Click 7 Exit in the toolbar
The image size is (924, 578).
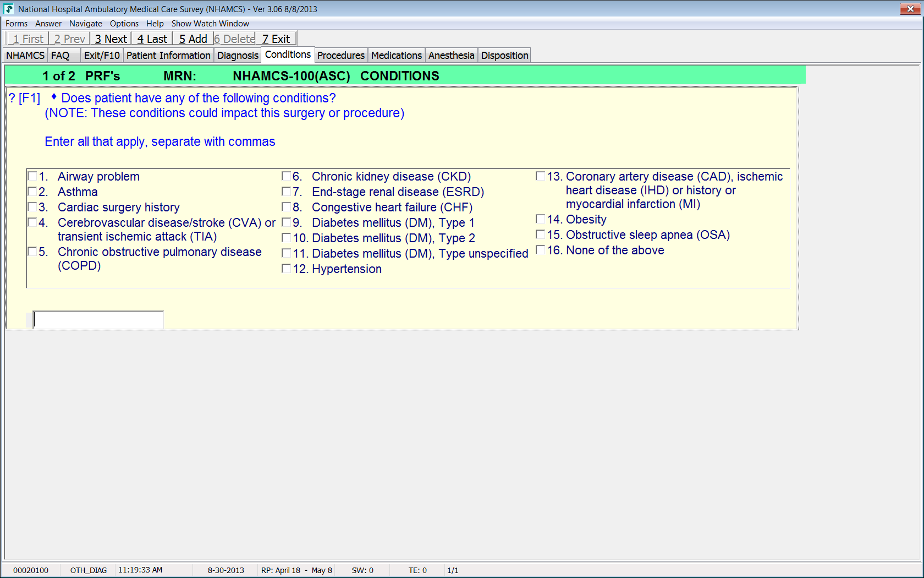coord(276,39)
